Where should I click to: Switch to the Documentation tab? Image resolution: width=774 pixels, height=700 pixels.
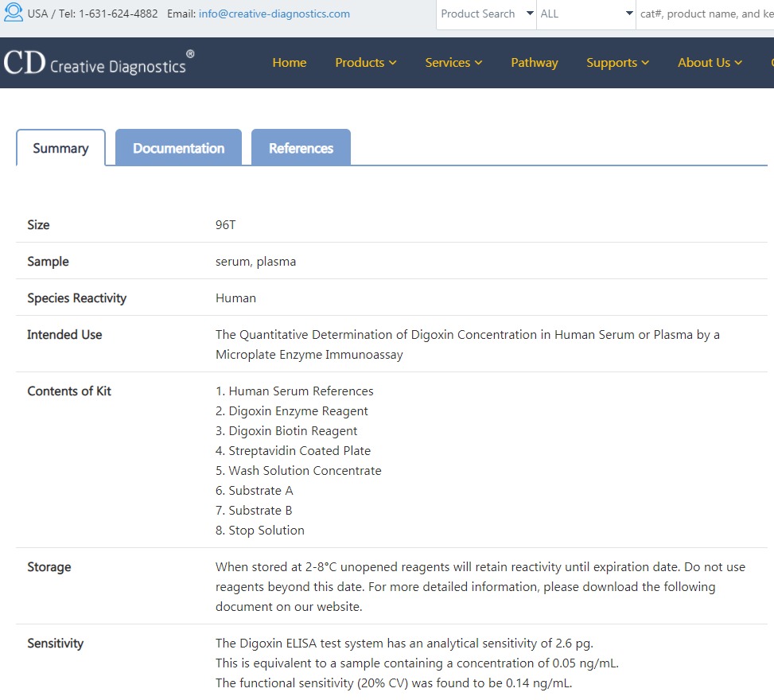coord(178,148)
